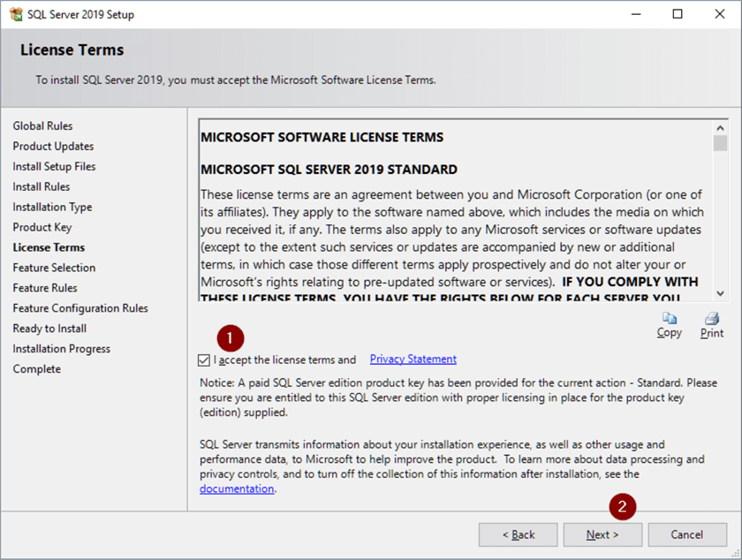
Task: Click the Print license terms icon
Action: [711, 319]
